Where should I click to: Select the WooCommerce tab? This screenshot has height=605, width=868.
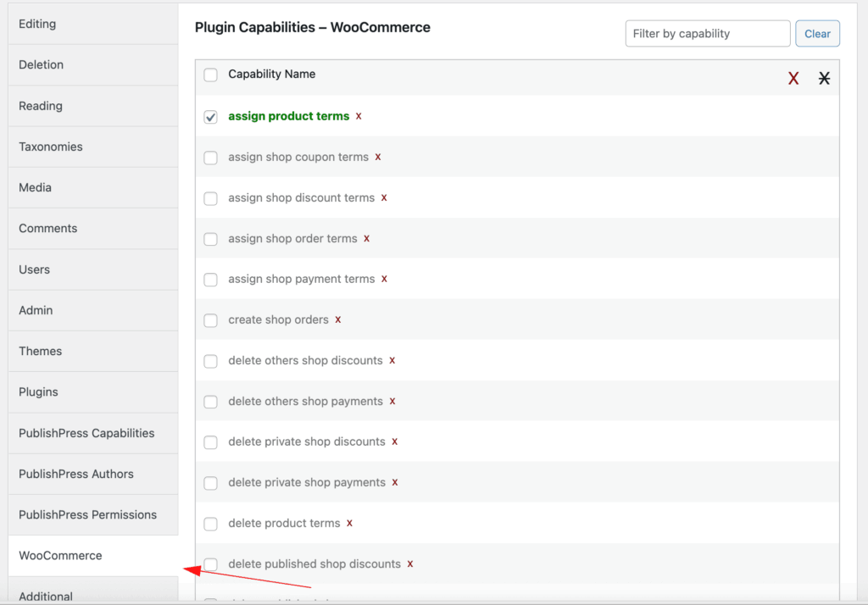93,556
